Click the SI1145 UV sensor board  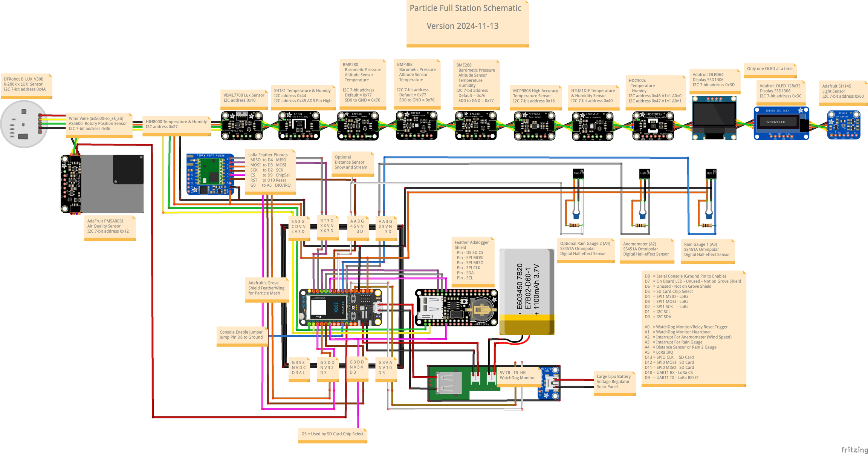click(x=844, y=125)
